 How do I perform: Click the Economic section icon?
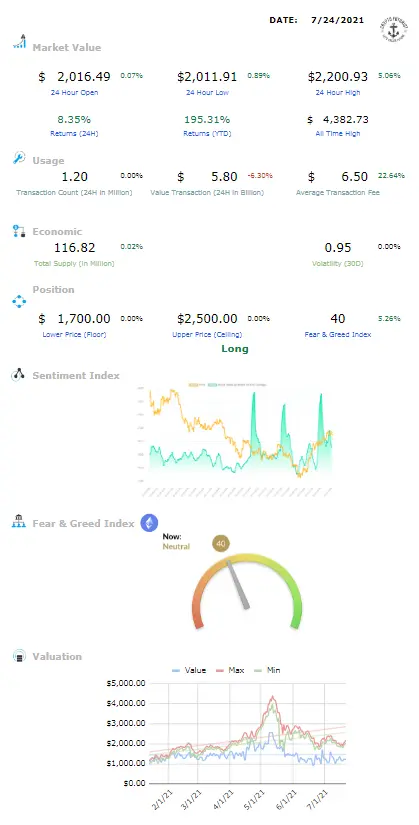[x=19, y=230]
